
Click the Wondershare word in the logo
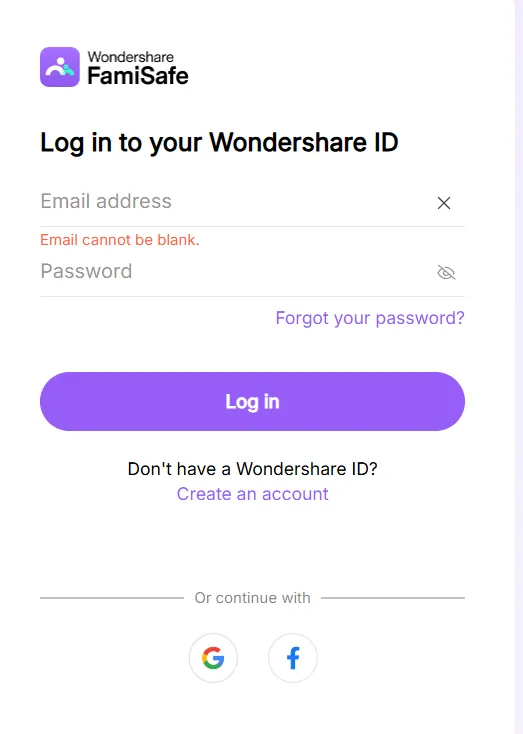tap(131, 57)
